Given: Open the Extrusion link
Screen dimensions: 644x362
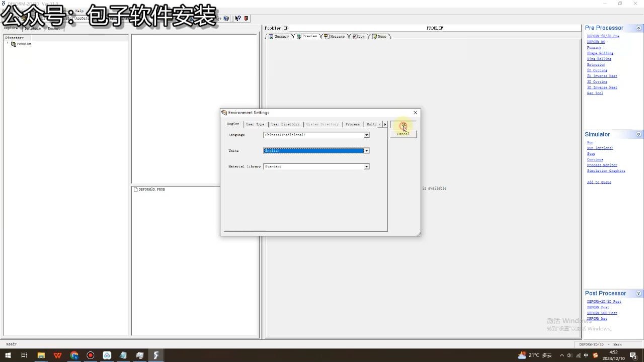Looking at the screenshot, I should coord(596,64).
